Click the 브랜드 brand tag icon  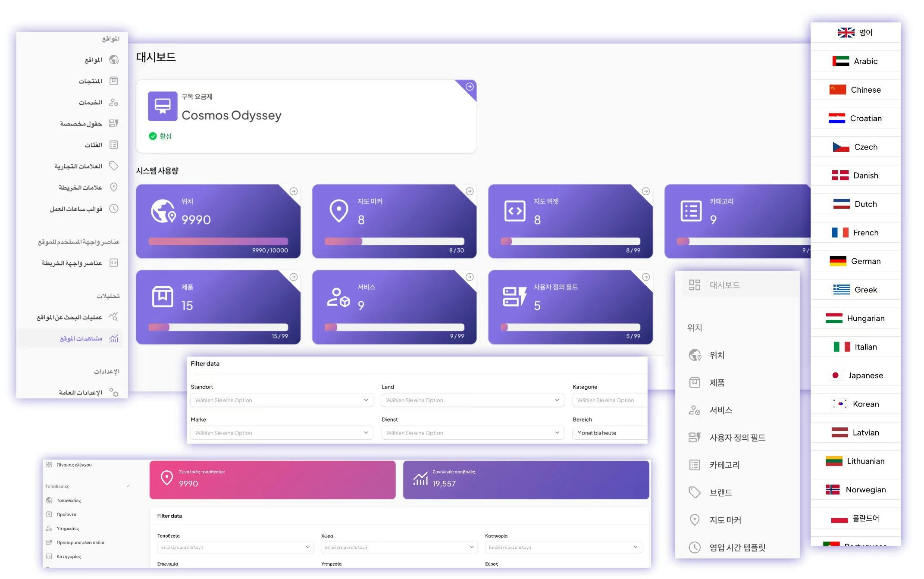(x=695, y=492)
